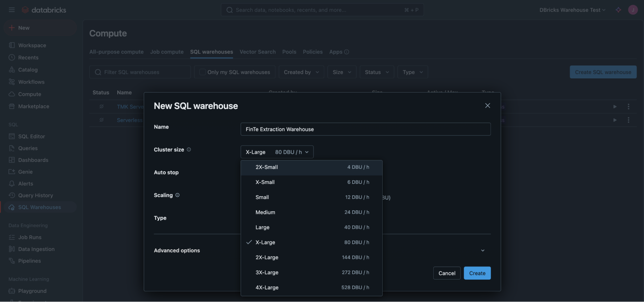The height and width of the screenshot is (302, 644).
Task: Open the Created by filter dropdown
Action: click(x=301, y=72)
